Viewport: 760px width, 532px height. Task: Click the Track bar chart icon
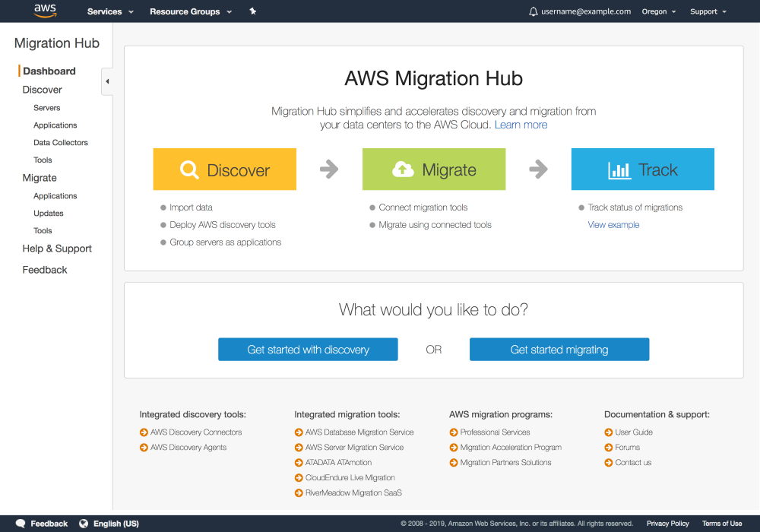click(x=619, y=170)
